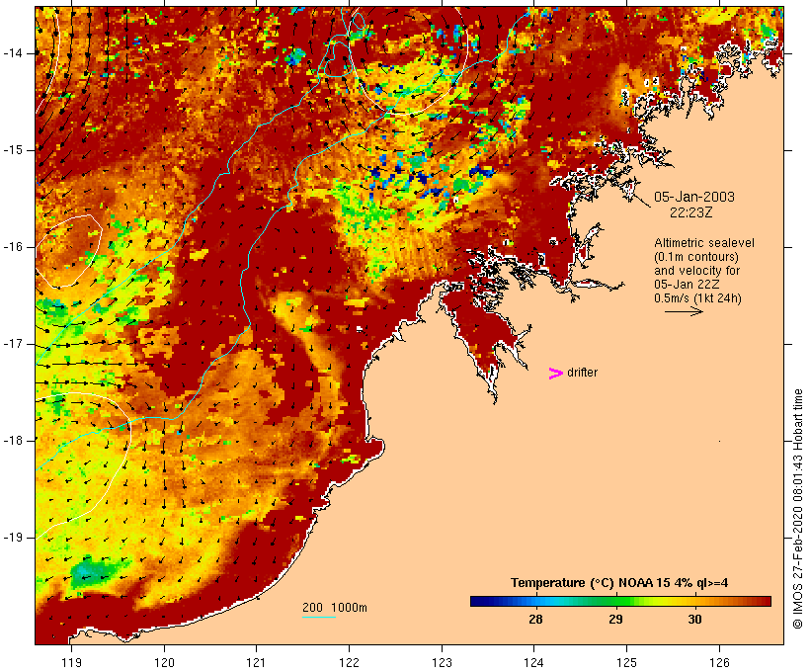The image size is (810, 672).
Task: Click the 'and velocity for' caption line
Action: [x=696, y=271]
